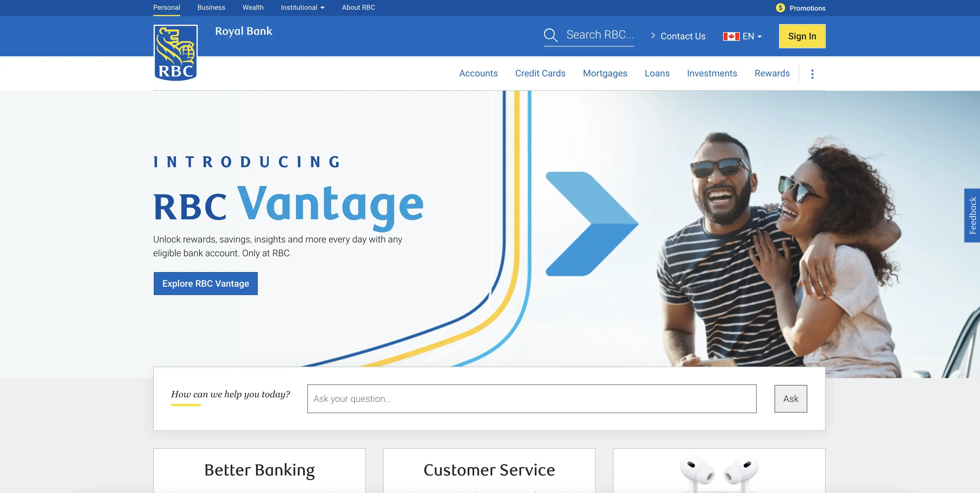The width and height of the screenshot is (980, 493).
Task: Click the chevron icon beside Contact Us
Action: point(653,35)
